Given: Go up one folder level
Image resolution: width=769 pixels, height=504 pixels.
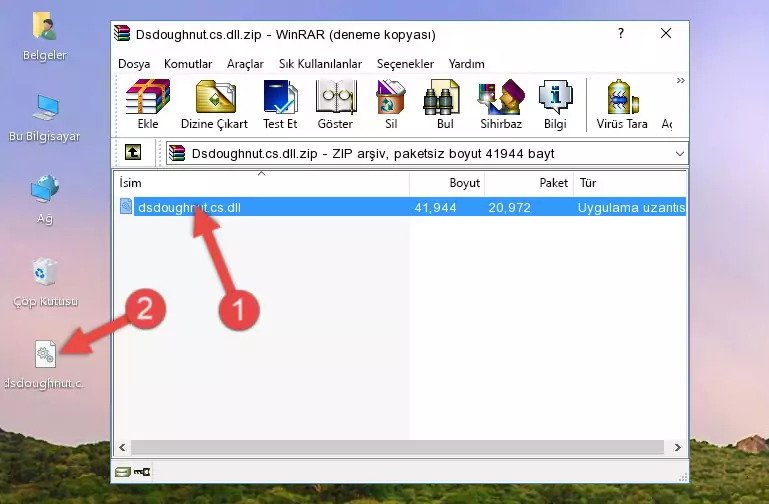Looking at the screenshot, I should tap(133, 152).
